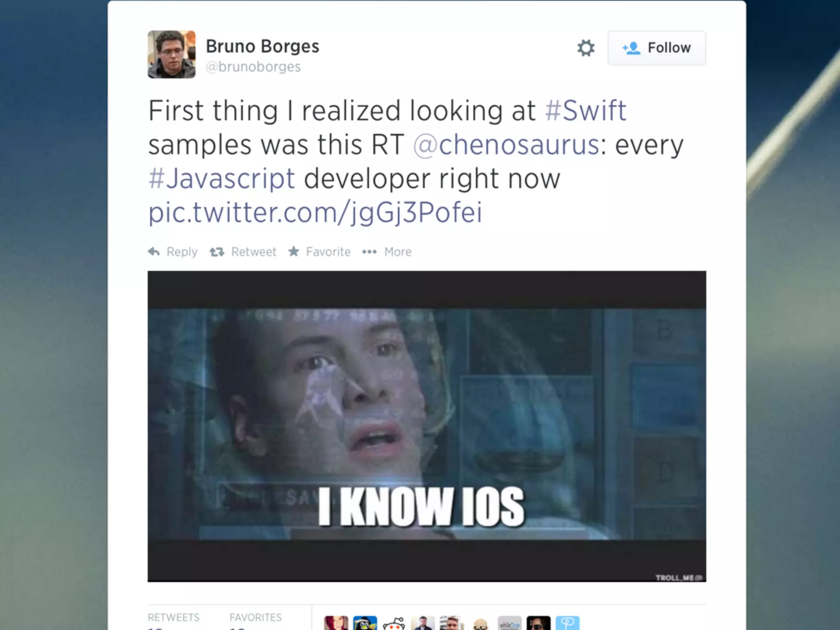The image size is (840, 630).
Task: Click the light blue P avatar
Action: pyautogui.click(x=568, y=623)
